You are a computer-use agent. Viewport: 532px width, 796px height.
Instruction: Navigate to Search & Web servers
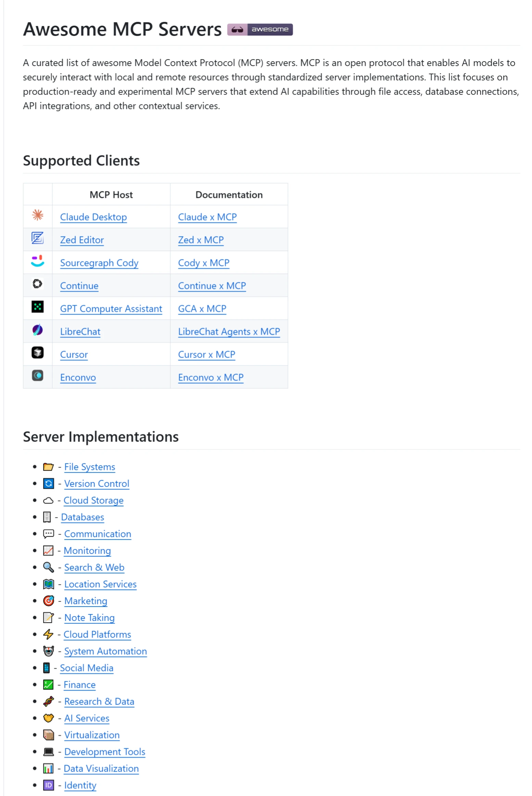[94, 568]
